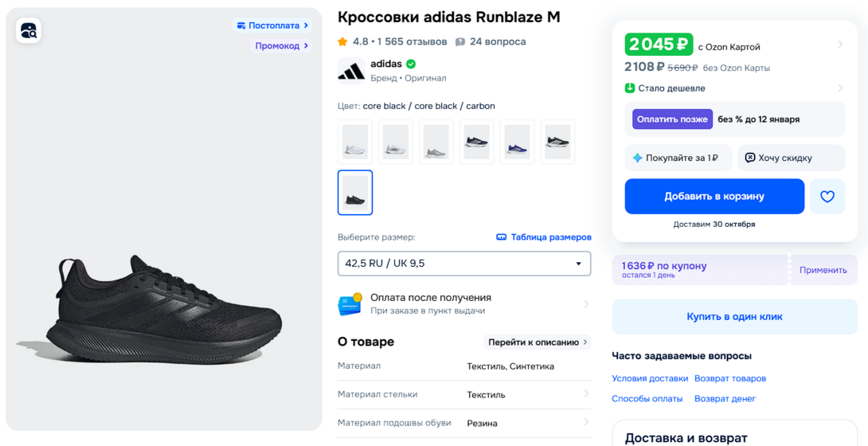Select the blue shoe color variant
This screenshot has width=868, height=446.
[517, 142]
